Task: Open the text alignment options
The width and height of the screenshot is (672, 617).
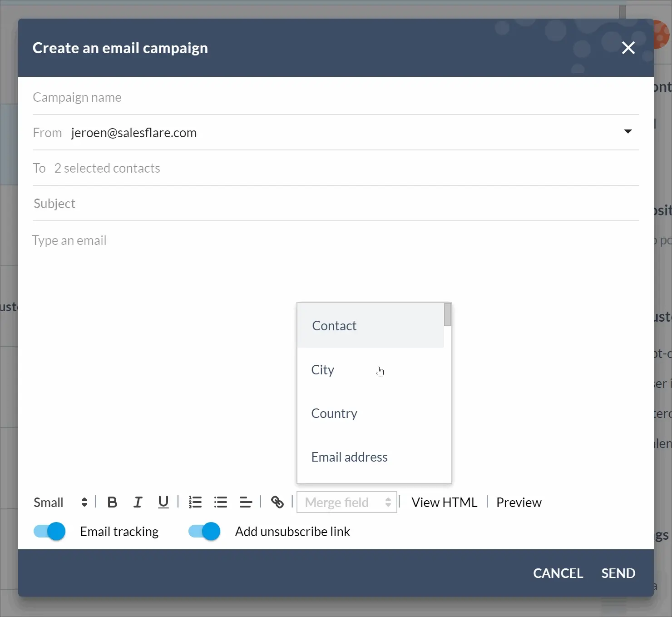Action: click(x=246, y=502)
